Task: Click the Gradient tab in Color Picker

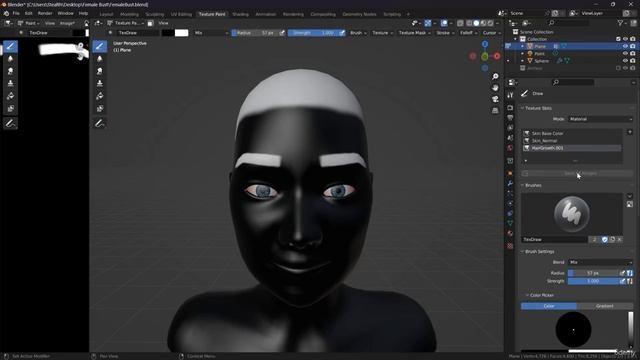Action: [x=605, y=306]
